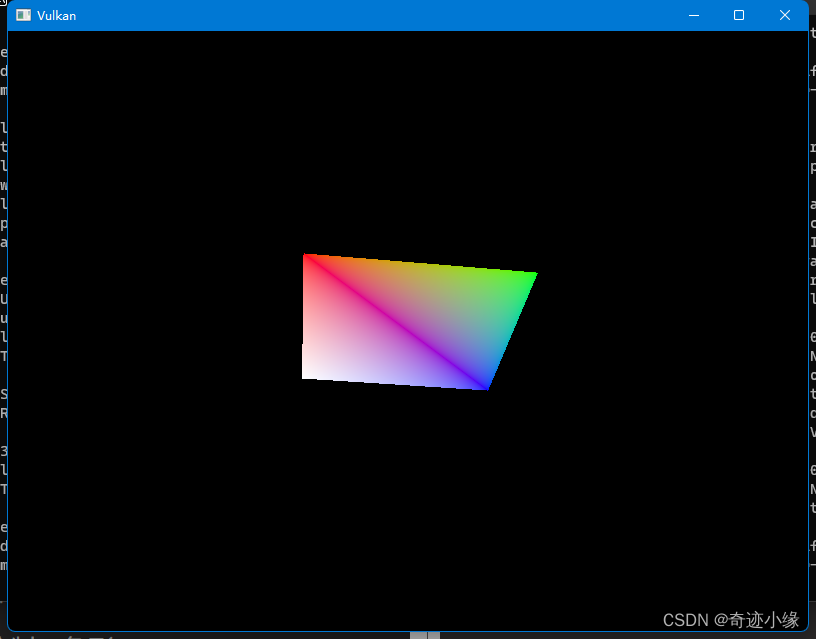Close the Vulkan window
Viewport: 816px width, 639px height.
[784, 15]
